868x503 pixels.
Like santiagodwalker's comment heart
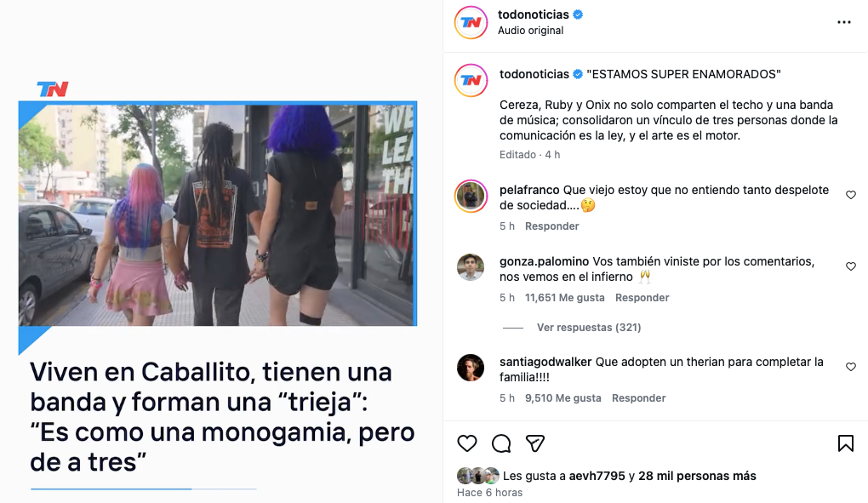click(851, 367)
